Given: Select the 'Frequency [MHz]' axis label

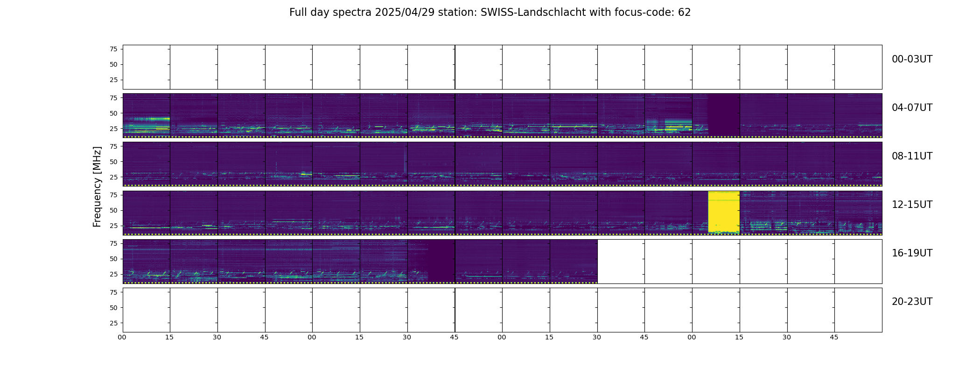Looking at the screenshot, I should (97, 187).
